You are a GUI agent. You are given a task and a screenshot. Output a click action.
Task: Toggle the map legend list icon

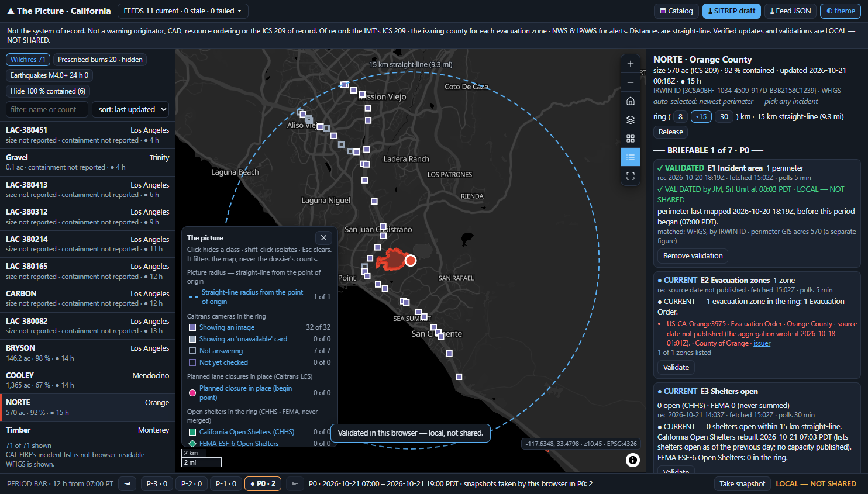[x=630, y=157]
